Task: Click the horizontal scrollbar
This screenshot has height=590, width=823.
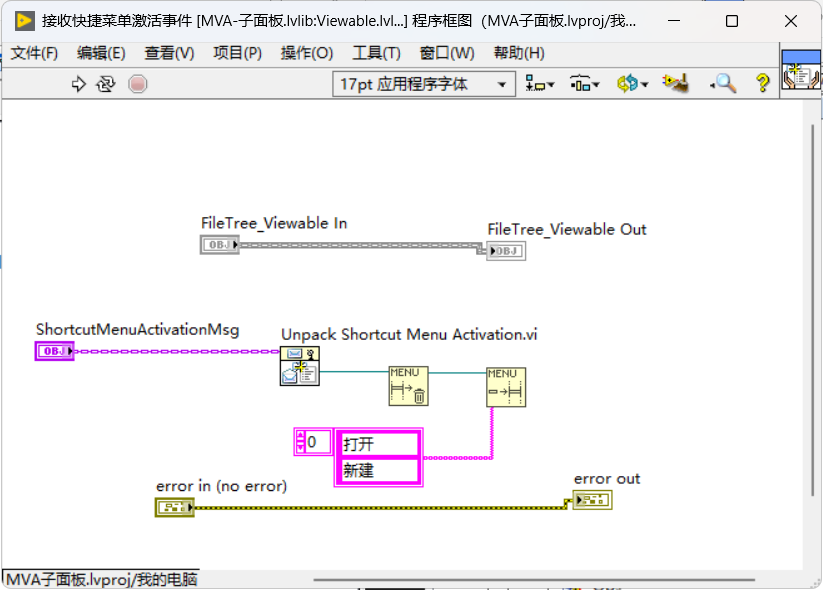Action: pos(534,580)
